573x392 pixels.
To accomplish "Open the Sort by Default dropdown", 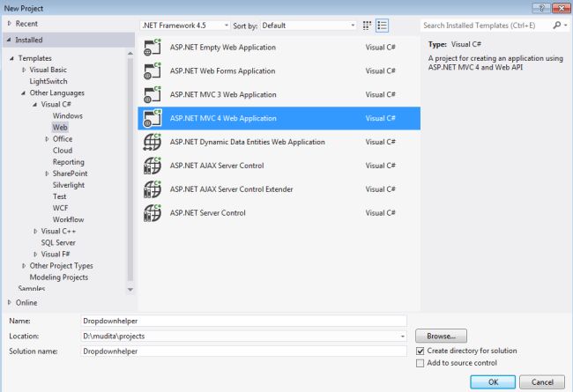I will (x=309, y=26).
